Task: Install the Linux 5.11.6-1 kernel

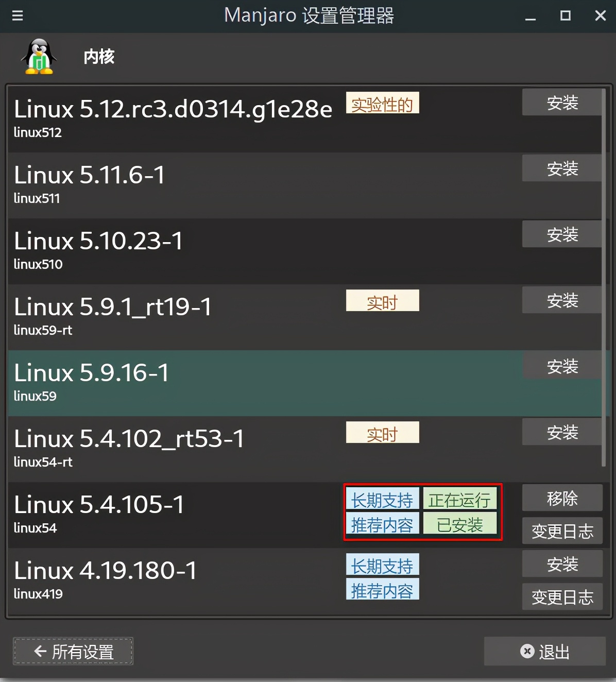Action: pyautogui.click(x=562, y=168)
